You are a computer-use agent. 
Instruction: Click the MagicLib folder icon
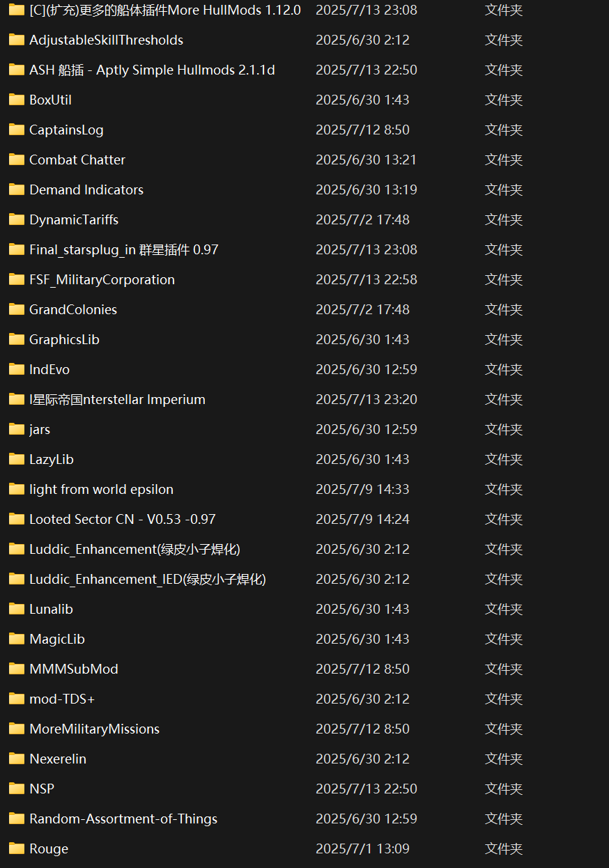[x=17, y=639]
